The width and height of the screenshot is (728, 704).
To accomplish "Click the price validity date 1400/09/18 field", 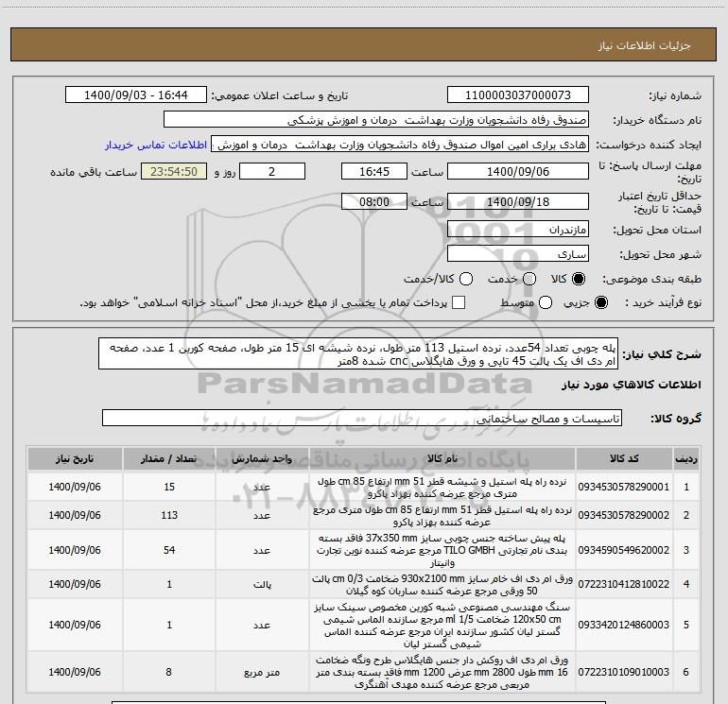I will [518, 201].
